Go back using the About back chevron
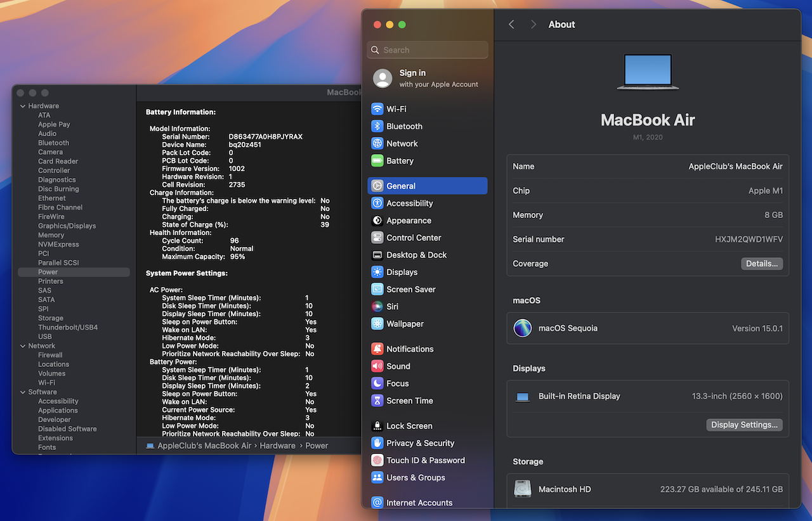 coord(511,24)
